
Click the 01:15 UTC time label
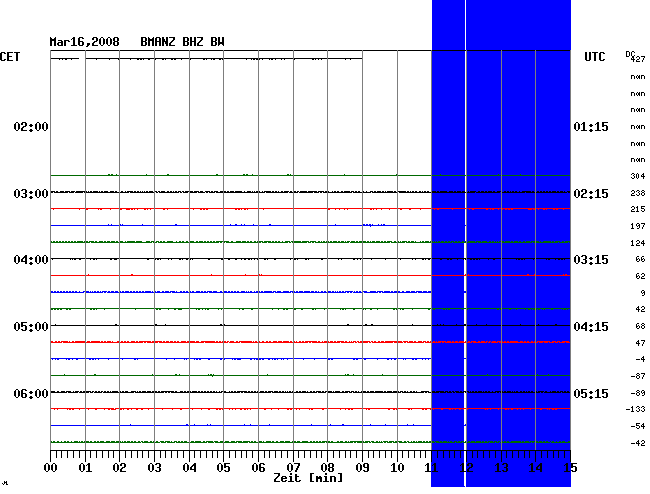click(591, 127)
